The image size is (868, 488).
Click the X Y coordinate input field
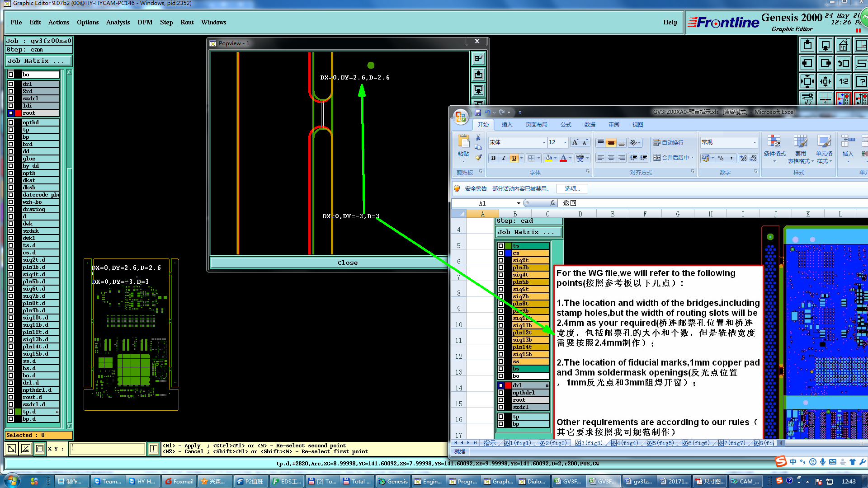click(x=108, y=448)
